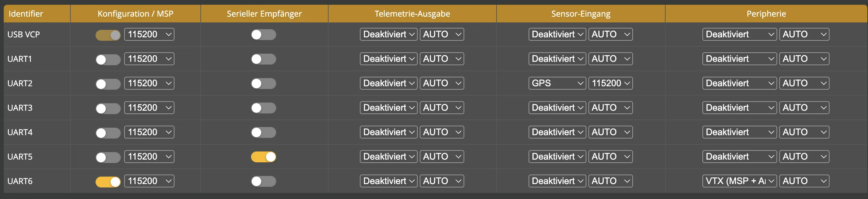This screenshot has width=868, height=199.
Task: Select the UART5 identifier row label
Action: 20,157
